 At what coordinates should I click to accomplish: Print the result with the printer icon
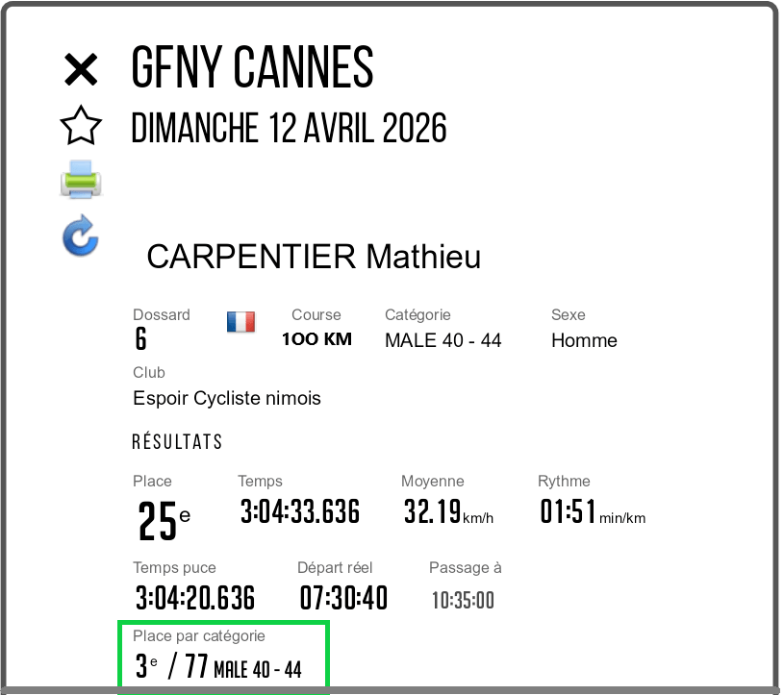click(81, 180)
